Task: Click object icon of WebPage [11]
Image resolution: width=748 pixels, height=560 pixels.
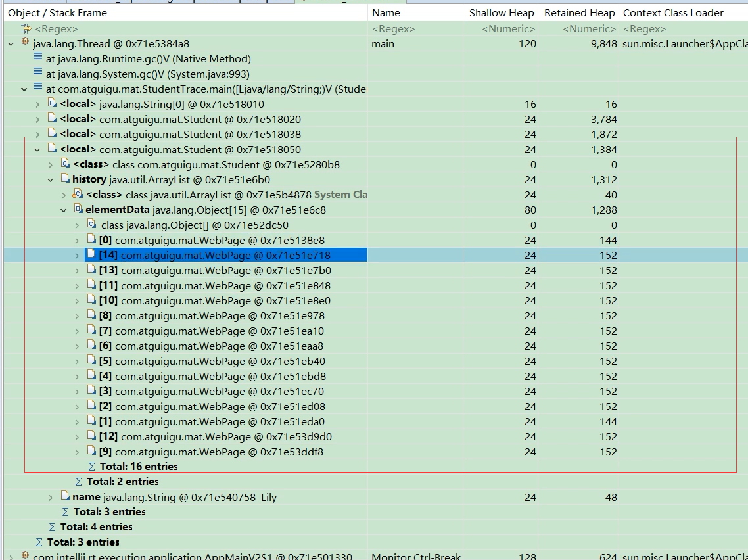Action: (91, 285)
